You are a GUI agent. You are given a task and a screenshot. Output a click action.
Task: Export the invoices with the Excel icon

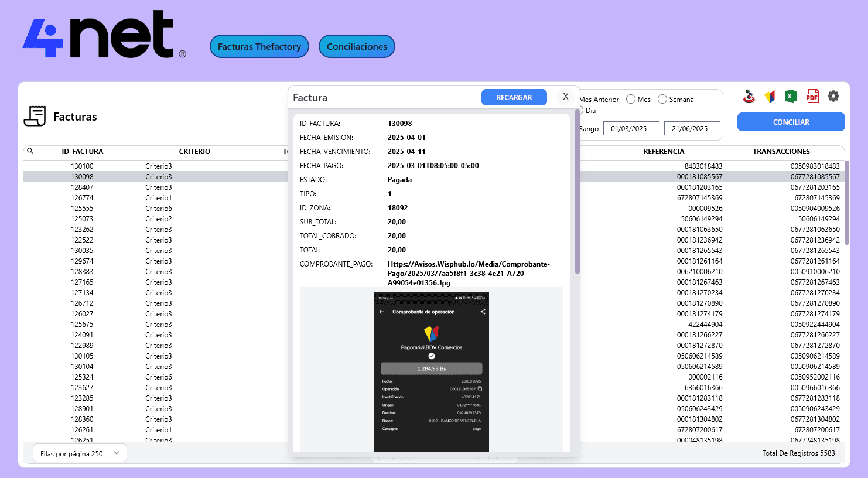tap(791, 97)
